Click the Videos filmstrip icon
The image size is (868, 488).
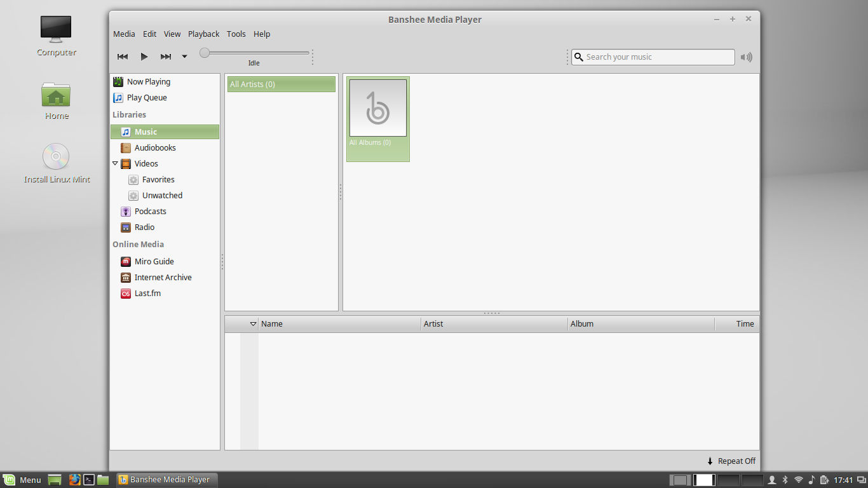[126, 164]
